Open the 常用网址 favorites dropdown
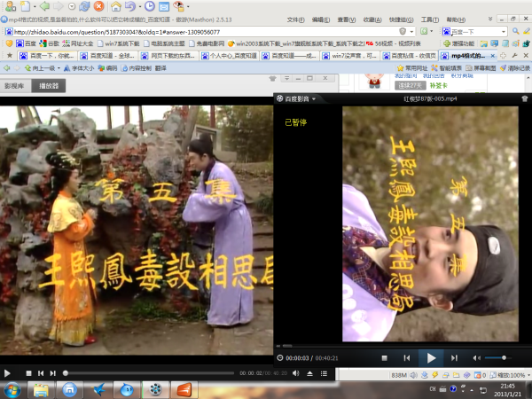 416,67
